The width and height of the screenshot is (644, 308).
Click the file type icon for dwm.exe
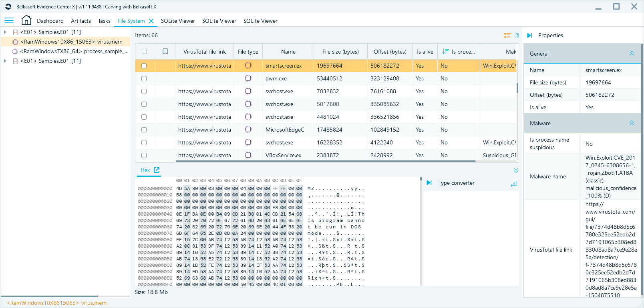click(x=248, y=78)
